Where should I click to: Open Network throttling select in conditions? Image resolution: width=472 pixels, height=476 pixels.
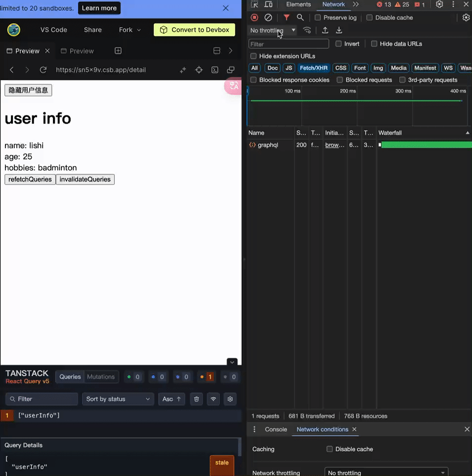click(x=386, y=473)
